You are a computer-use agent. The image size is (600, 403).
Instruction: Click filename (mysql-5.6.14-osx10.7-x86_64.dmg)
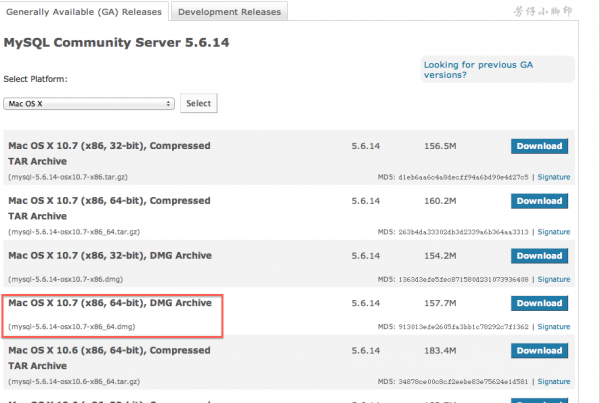(x=72, y=327)
